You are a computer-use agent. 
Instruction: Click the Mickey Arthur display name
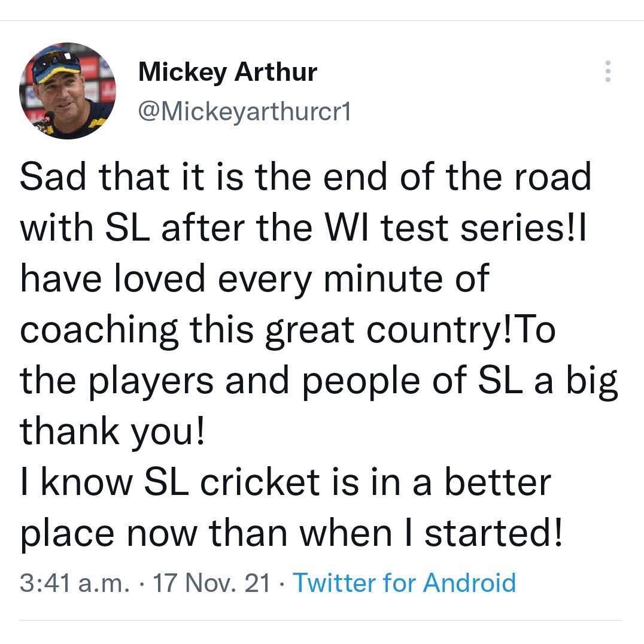(227, 72)
